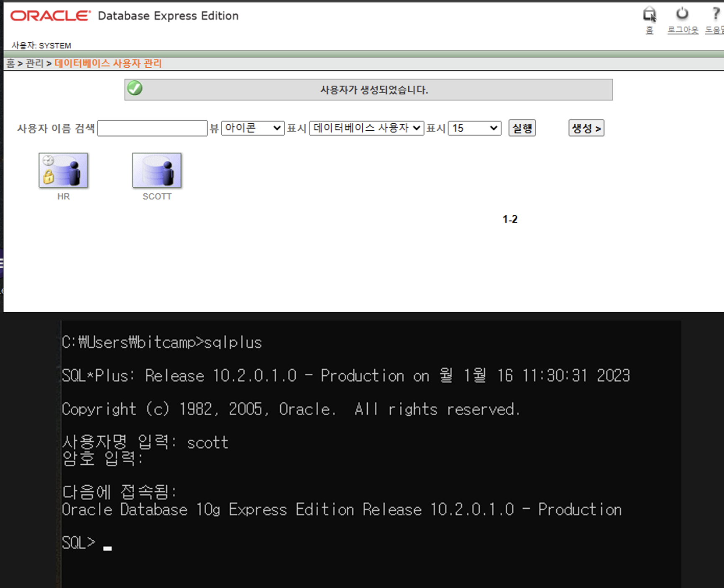Click the 데이터베이스 사용자 관리 breadcrumb
This screenshot has height=588, width=724.
pyautogui.click(x=108, y=63)
